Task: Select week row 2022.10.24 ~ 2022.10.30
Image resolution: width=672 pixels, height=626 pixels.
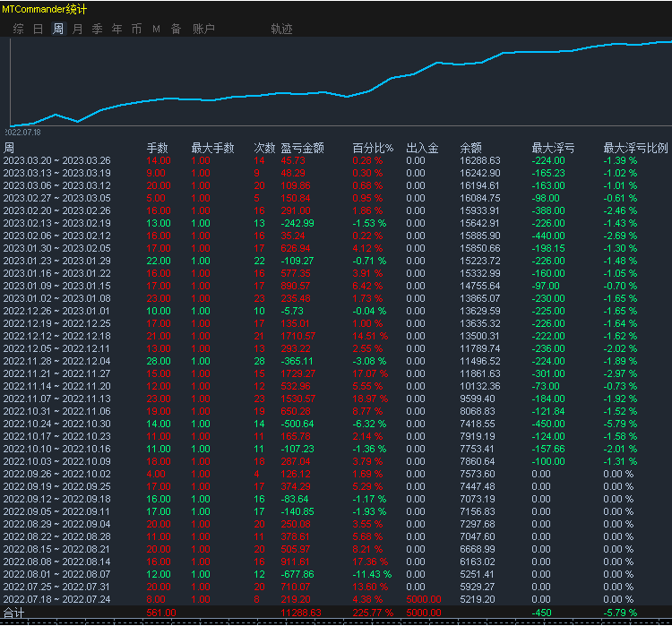Action: pyautogui.click(x=336, y=424)
